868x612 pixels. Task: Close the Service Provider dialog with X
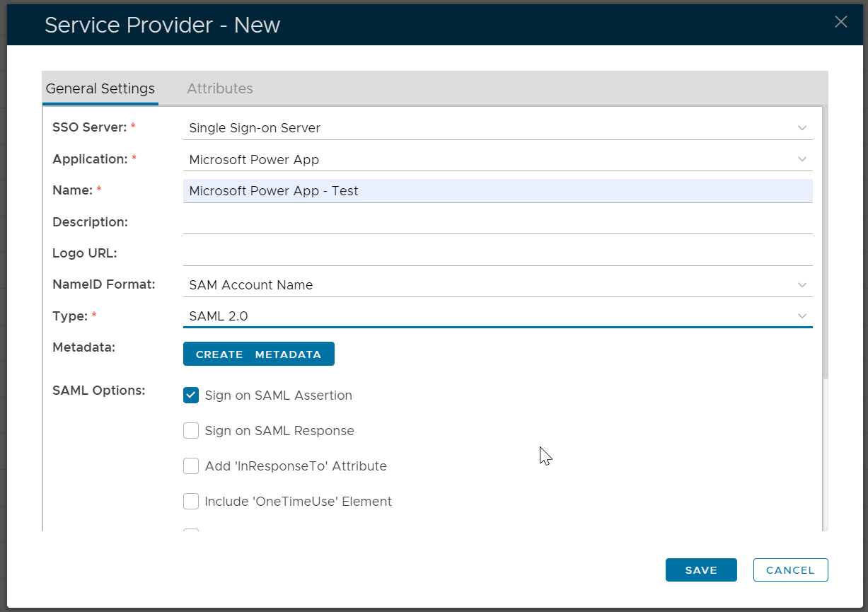point(840,22)
